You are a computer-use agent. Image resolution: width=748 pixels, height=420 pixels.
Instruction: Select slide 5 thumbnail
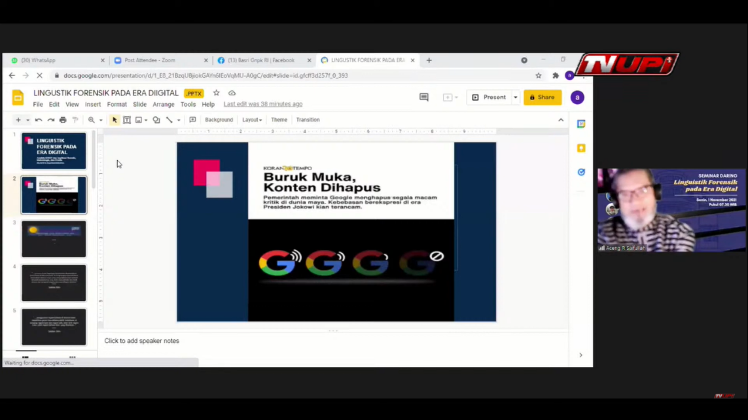54,327
